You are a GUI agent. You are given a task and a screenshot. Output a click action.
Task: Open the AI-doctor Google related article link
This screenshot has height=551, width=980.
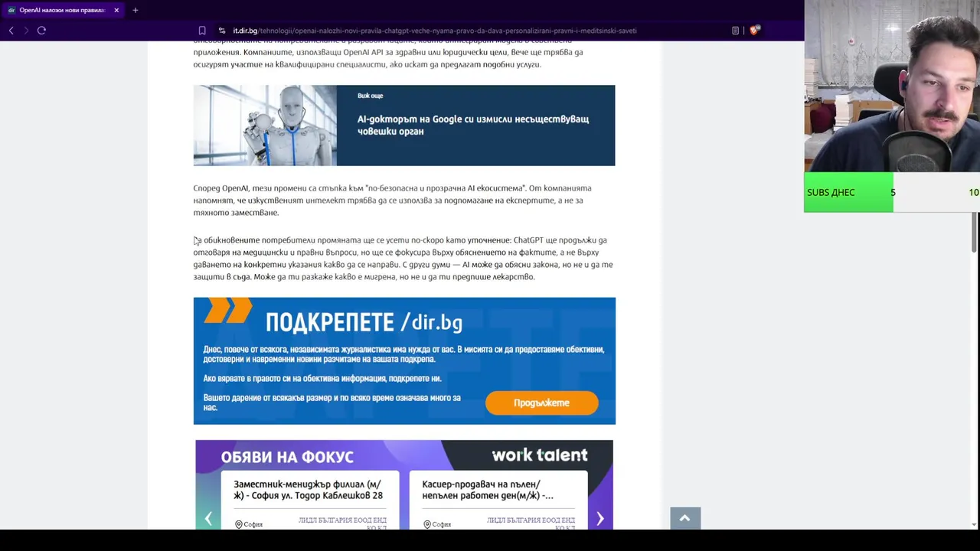tap(472, 125)
